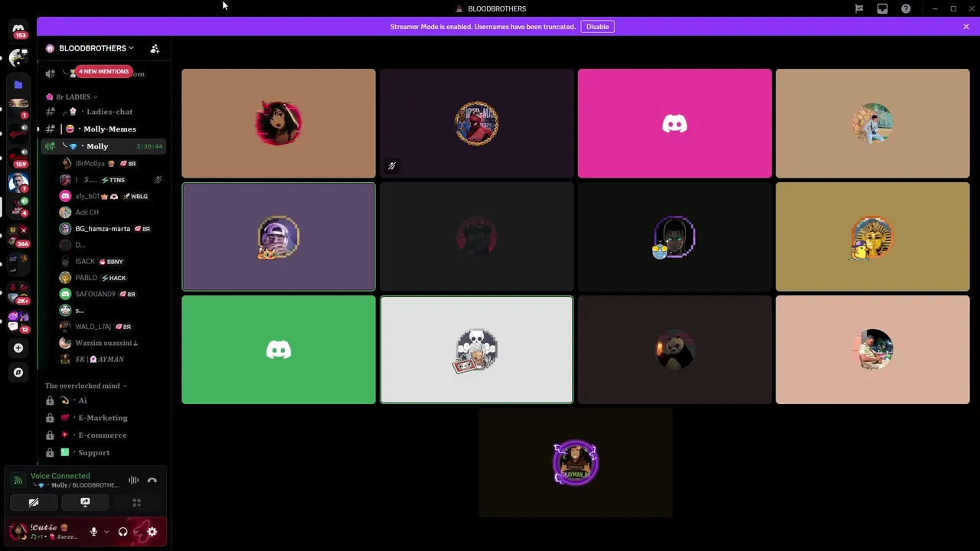Screen dimensions: 980x551
Task: Focus the pharaoh avatar video tile
Action: tap(873, 236)
